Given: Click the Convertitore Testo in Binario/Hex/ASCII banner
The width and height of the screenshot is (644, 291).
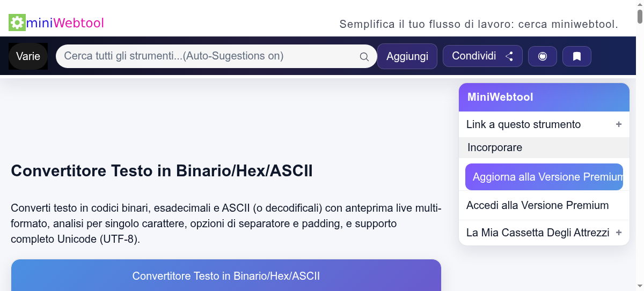Looking at the screenshot, I should point(226,276).
